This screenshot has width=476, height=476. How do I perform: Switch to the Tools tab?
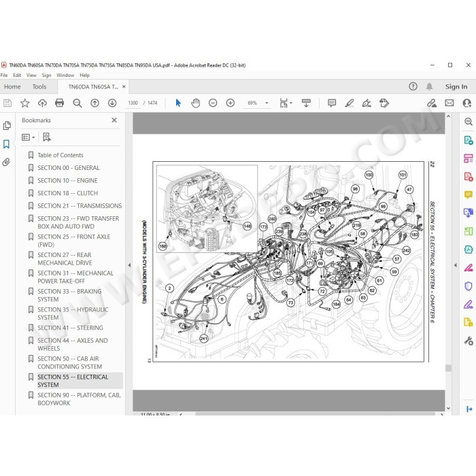39,86
